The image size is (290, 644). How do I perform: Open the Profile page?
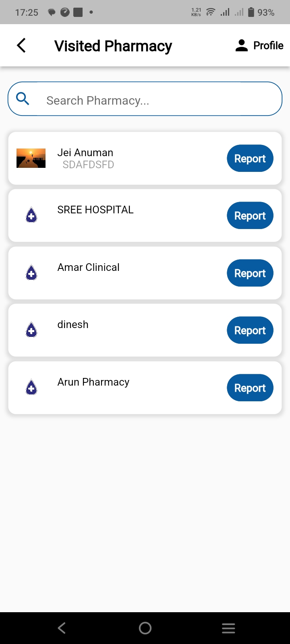pos(259,45)
